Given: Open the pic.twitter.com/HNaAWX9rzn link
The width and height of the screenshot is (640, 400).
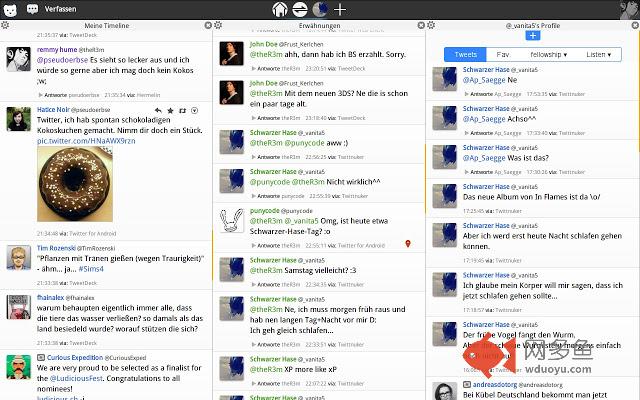Looking at the screenshot, I should click(x=86, y=141).
